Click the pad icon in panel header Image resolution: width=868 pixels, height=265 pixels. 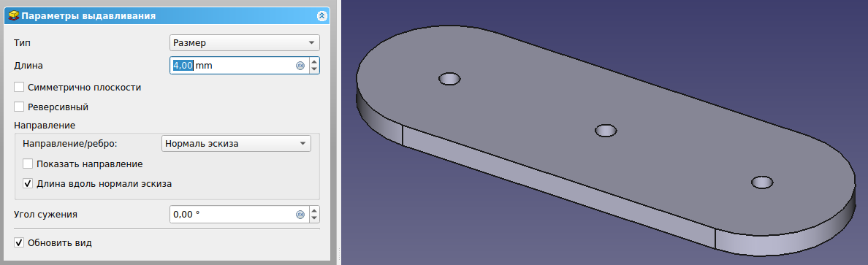[x=14, y=16]
